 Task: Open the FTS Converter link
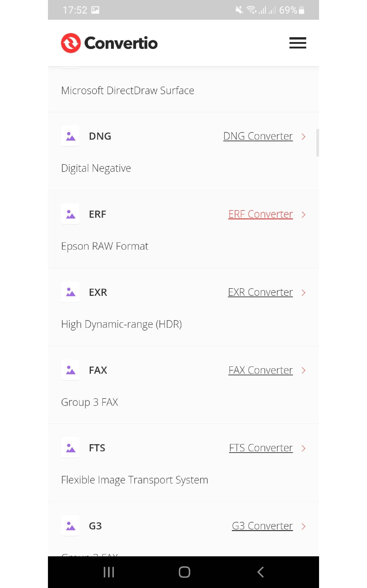click(261, 448)
